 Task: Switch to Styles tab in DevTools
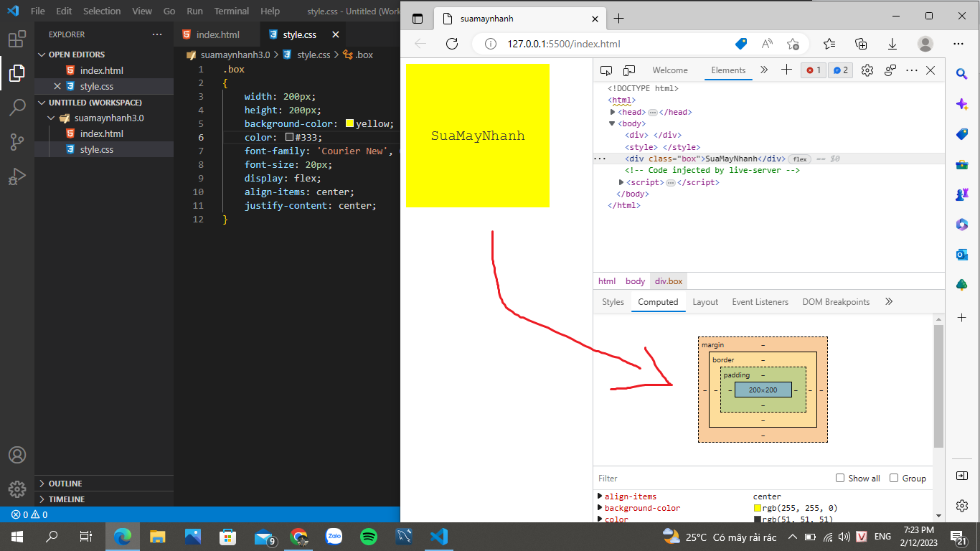tap(613, 302)
